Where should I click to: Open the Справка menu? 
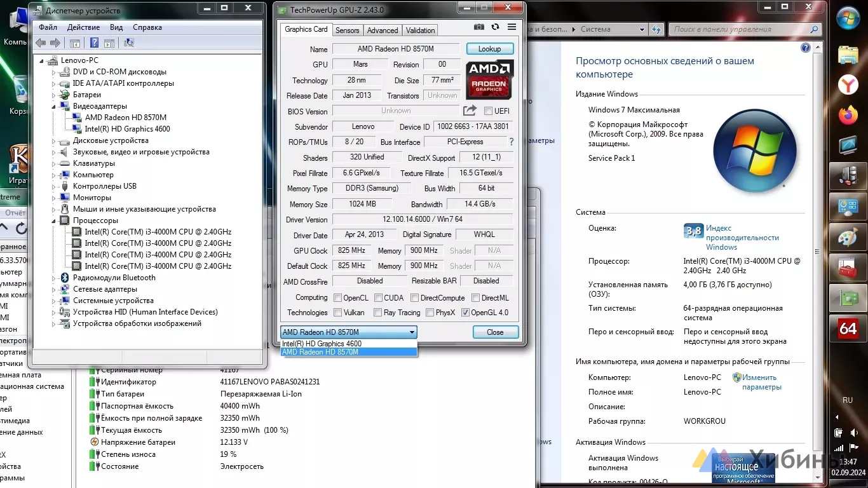(x=147, y=27)
